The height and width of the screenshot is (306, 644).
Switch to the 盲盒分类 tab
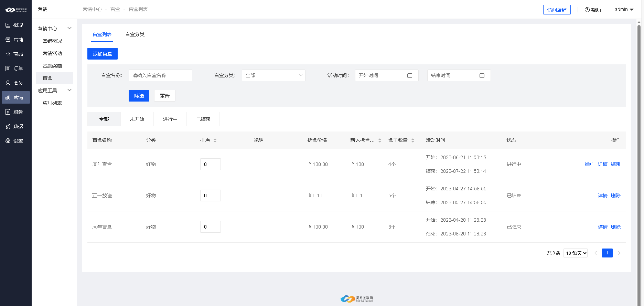(x=135, y=34)
